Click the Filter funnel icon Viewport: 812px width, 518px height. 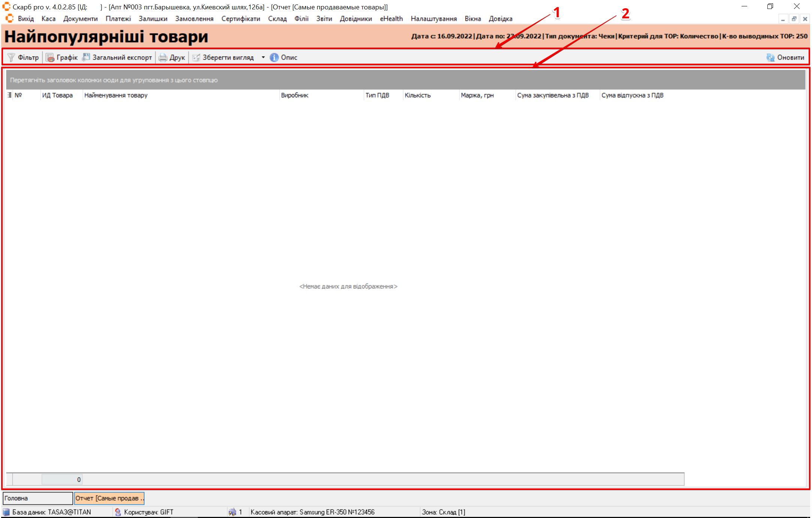tap(11, 57)
